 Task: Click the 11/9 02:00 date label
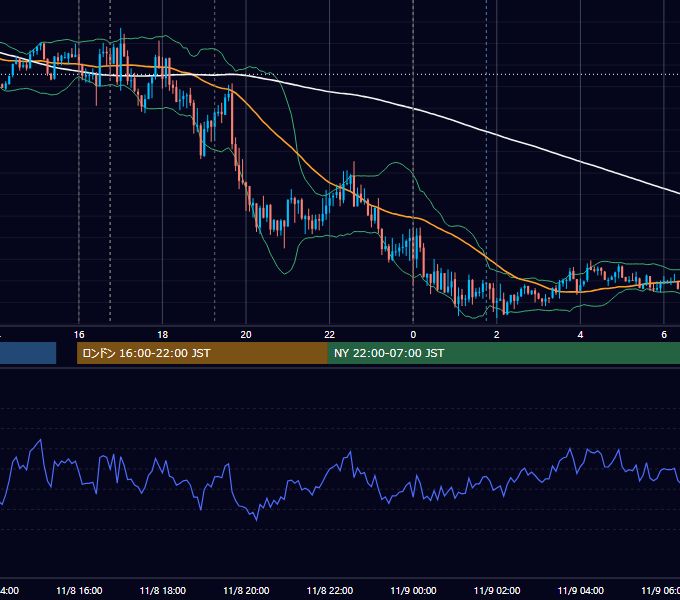pos(497,591)
